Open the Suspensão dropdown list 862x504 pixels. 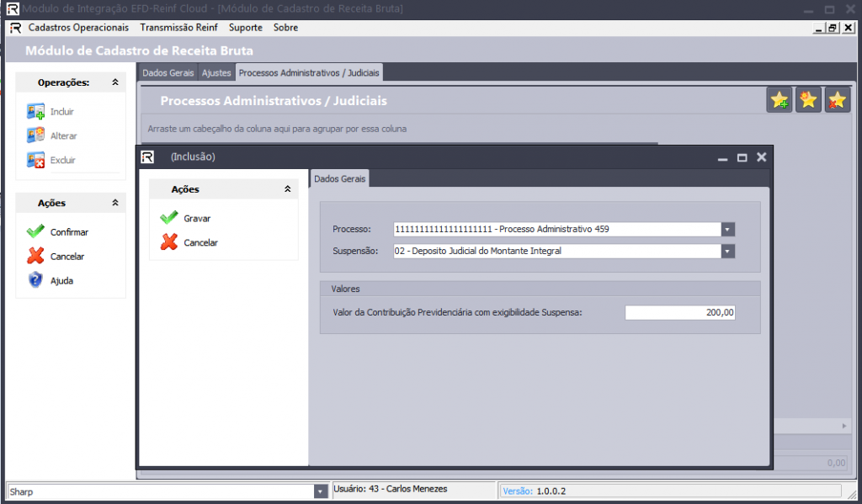coord(727,251)
